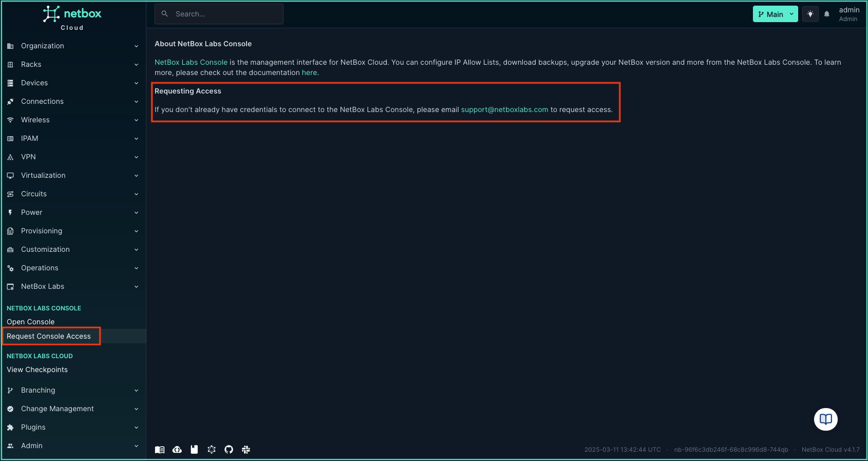Open the Main branch selector dropdown
The image size is (868, 461).
pyautogui.click(x=775, y=14)
